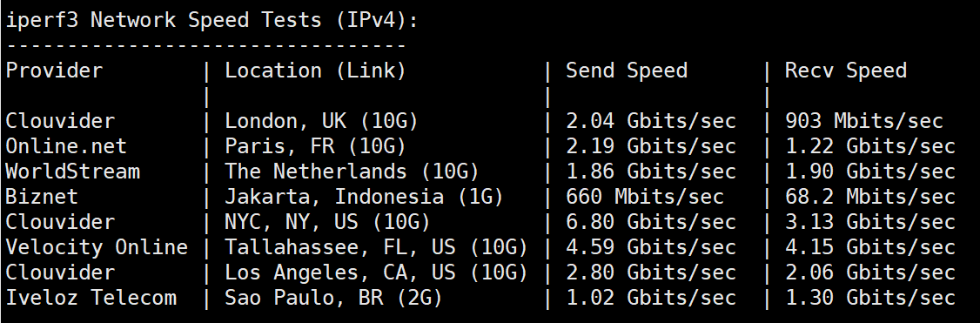Click Velocity Online provider name
The width and height of the screenshot is (980, 323).
click(x=97, y=246)
